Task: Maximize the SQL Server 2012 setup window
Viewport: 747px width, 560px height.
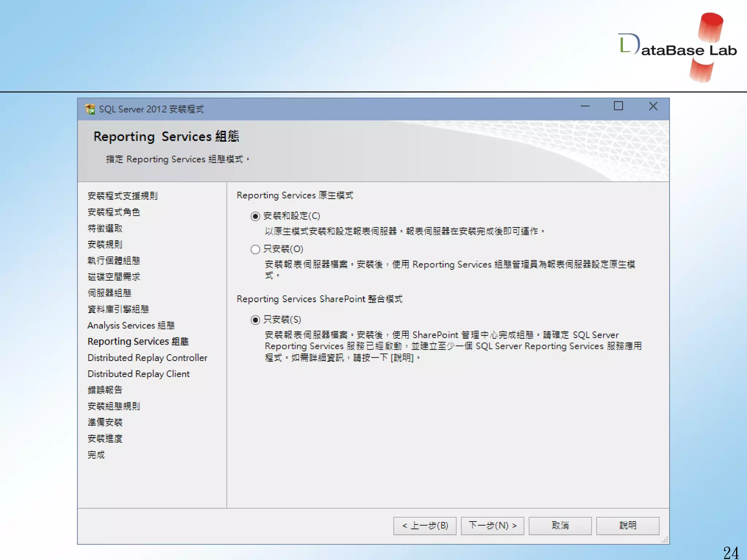Action: 618,106
